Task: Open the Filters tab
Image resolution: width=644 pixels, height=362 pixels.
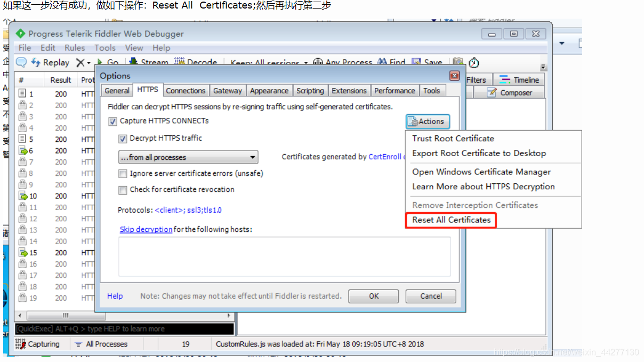Action: [478, 80]
